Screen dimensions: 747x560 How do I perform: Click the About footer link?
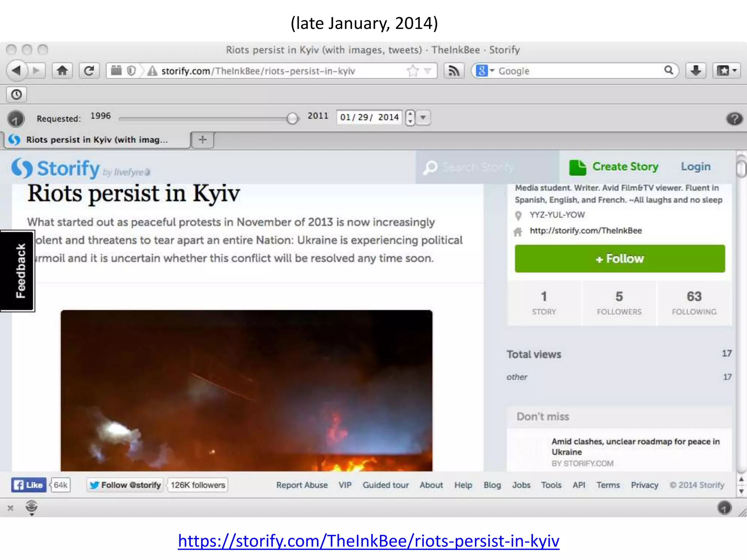pos(431,485)
